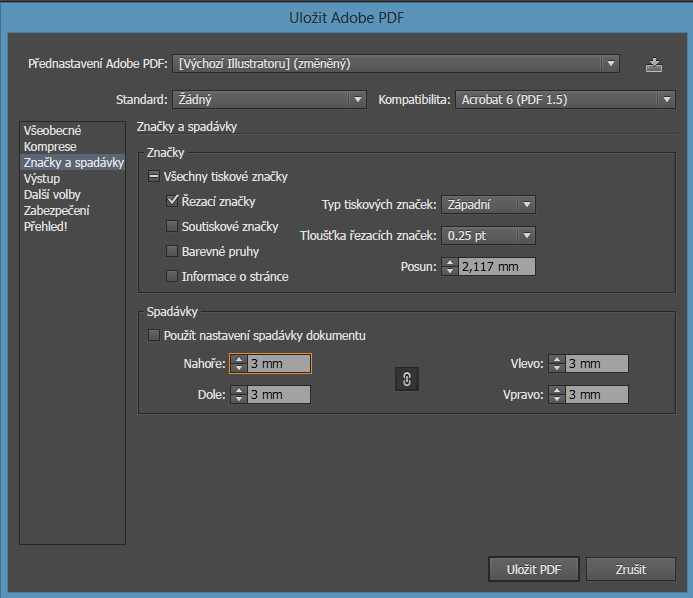
Task: Open Typ tiskových značek dropdown
Action: coord(488,205)
